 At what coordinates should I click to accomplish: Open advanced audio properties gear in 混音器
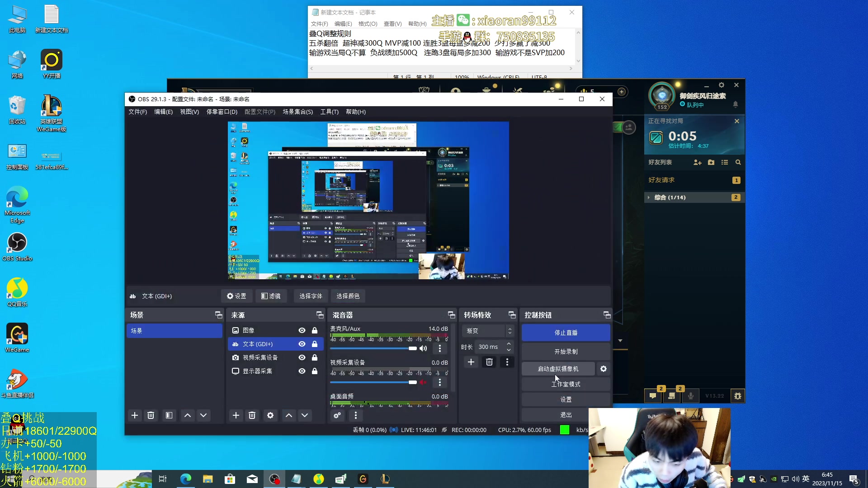[x=337, y=415]
